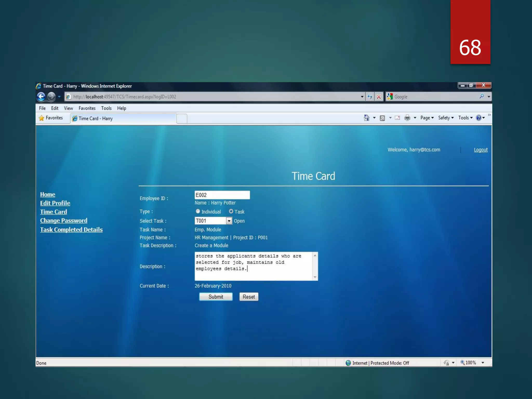Select the Task type radio button

[x=231, y=211]
